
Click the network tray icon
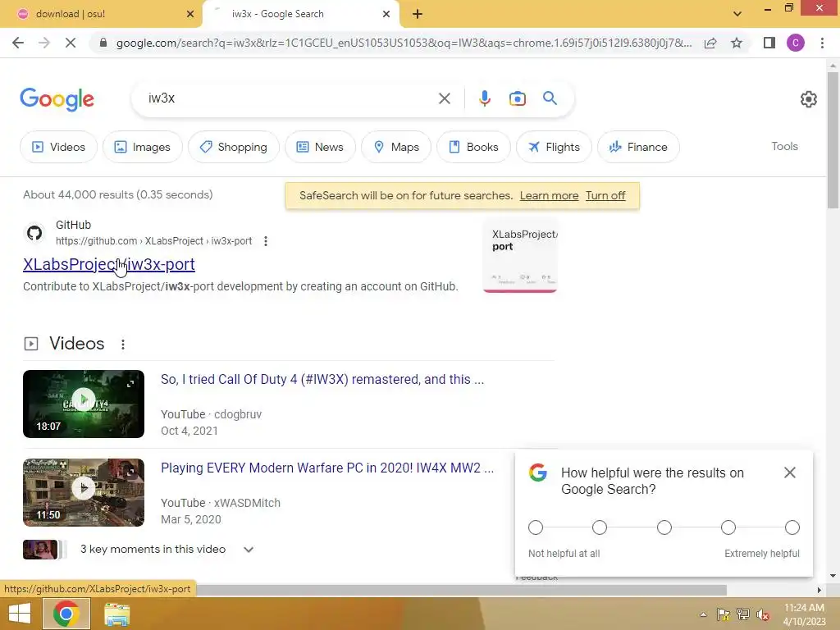click(x=742, y=614)
